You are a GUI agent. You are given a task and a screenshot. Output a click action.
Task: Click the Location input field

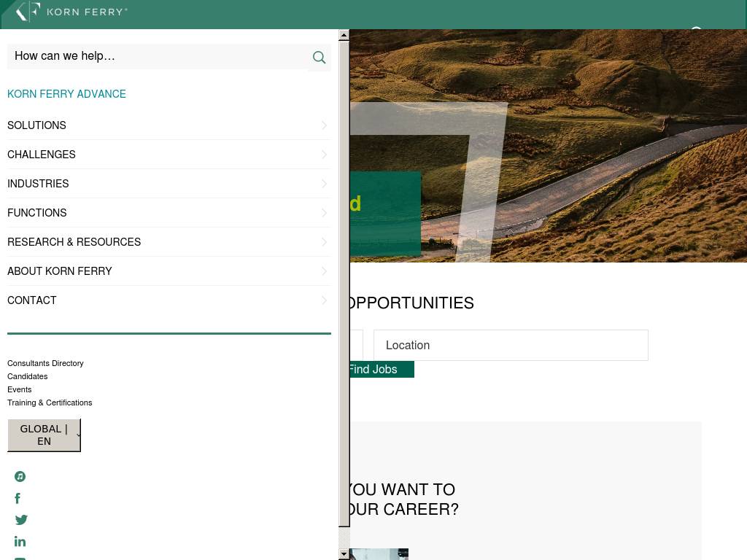click(511, 345)
